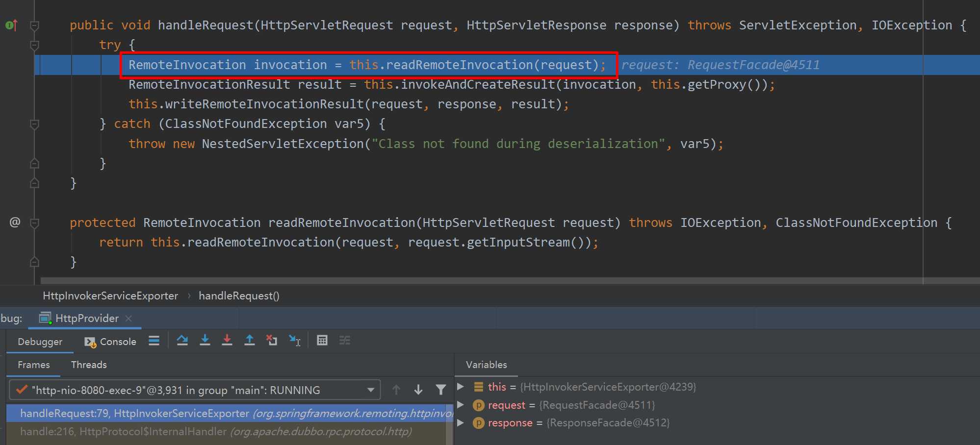980x445 pixels.
Task: Fold the catch block in gutter
Action: 34,124
